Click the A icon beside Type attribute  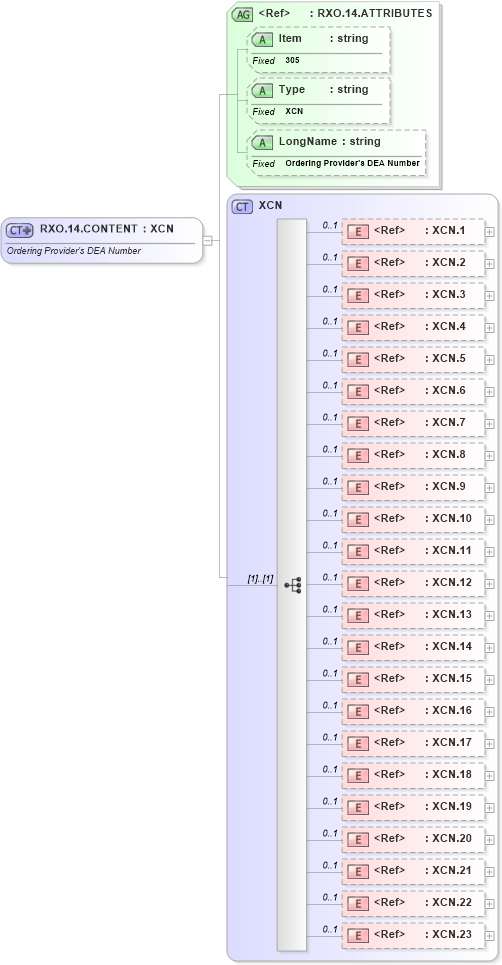tap(263, 91)
